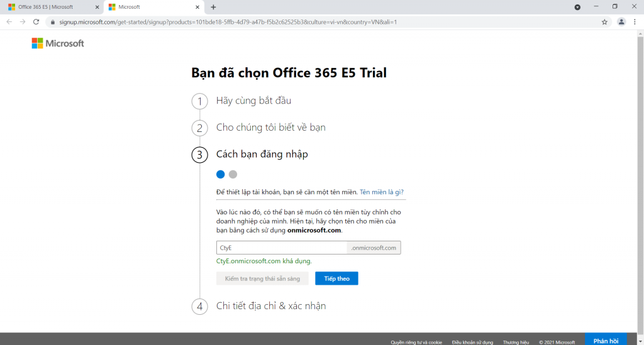Restore down the Chrome window

point(615,6)
